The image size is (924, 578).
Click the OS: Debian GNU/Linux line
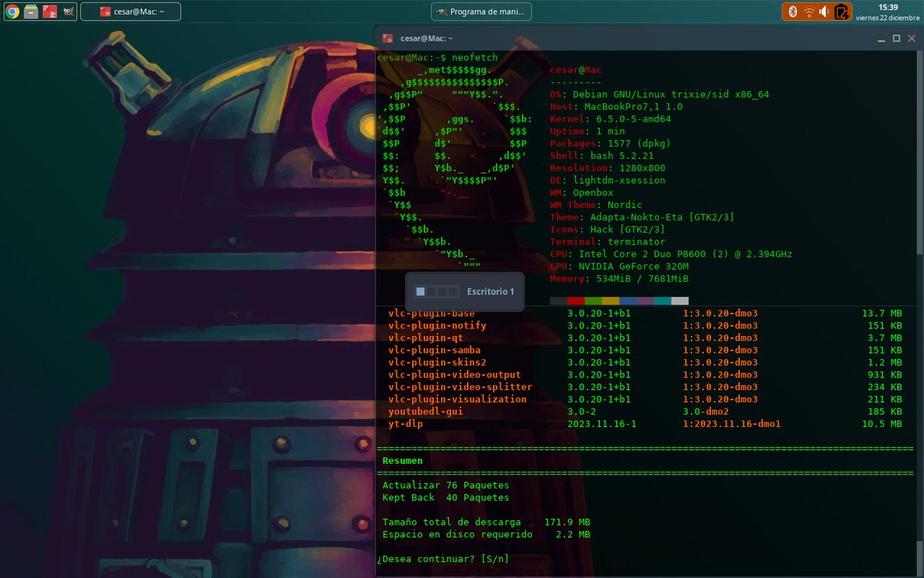tap(659, 95)
